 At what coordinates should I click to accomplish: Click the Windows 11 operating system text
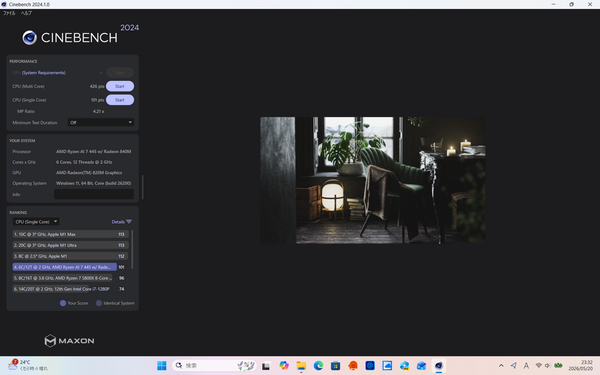point(94,183)
